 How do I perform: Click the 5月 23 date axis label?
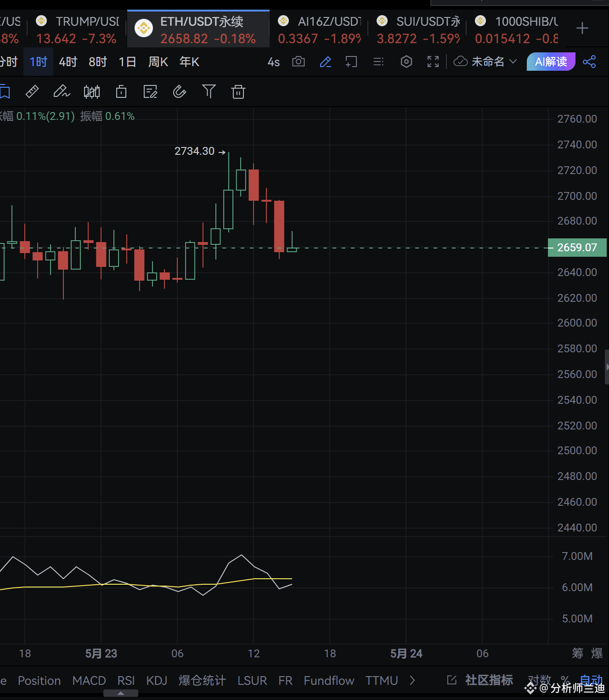(x=101, y=654)
